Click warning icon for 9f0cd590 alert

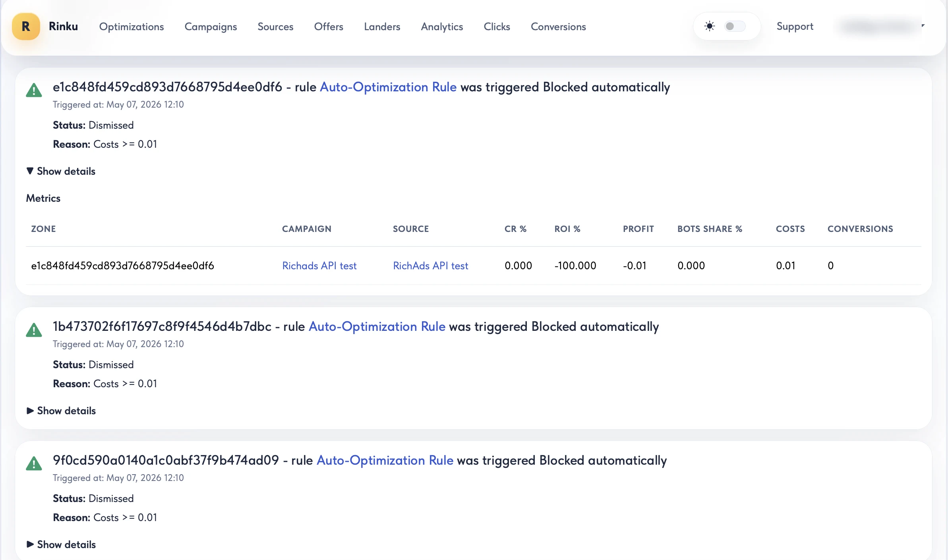point(34,463)
